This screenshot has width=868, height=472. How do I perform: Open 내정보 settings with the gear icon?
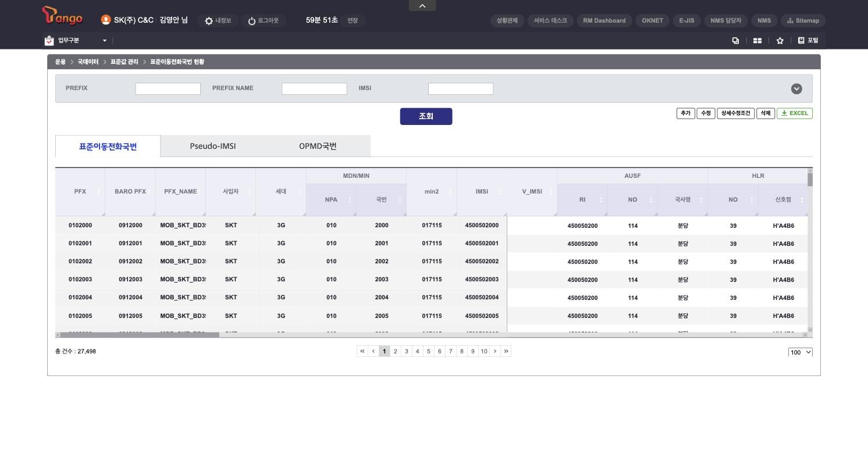218,21
